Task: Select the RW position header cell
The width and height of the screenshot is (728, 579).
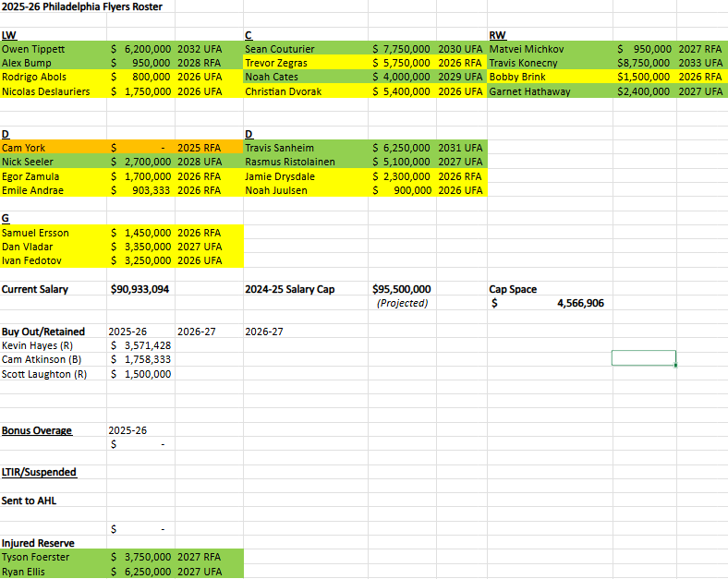Action: (x=550, y=35)
